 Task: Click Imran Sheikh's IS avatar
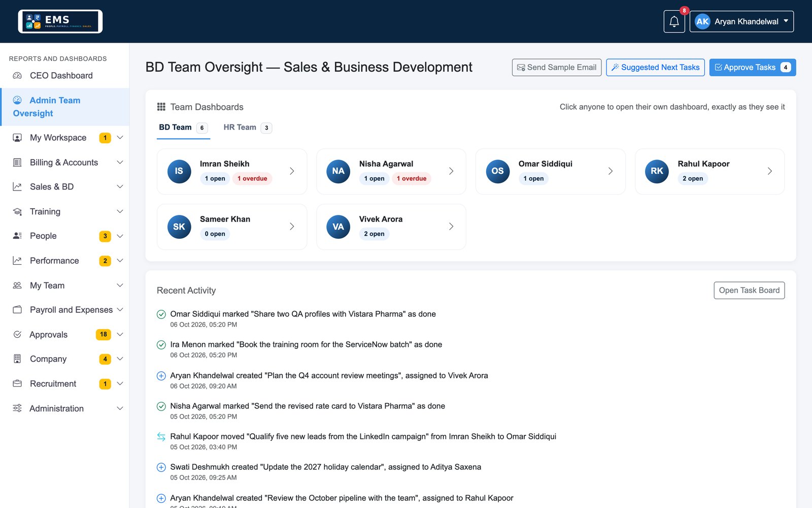[x=179, y=171]
